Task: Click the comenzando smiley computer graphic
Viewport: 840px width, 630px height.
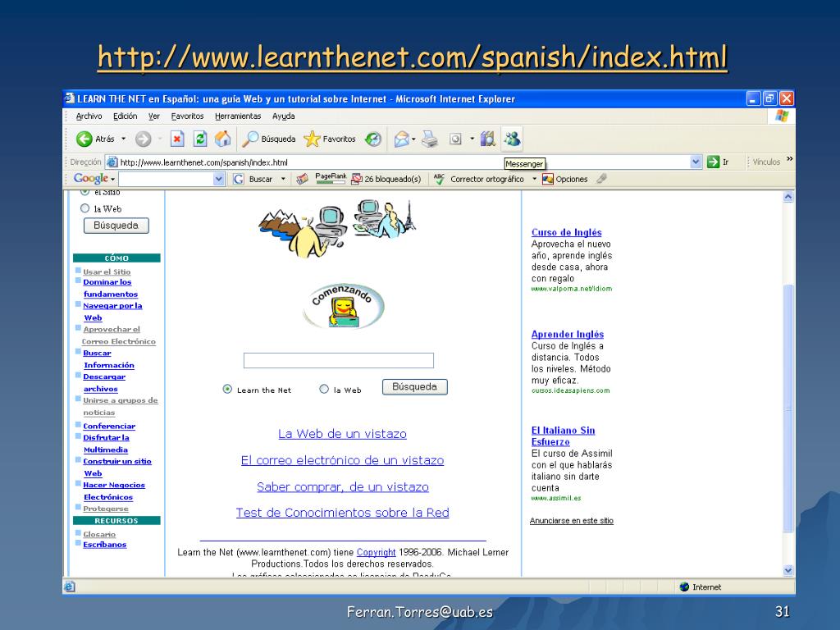Action: [x=344, y=306]
